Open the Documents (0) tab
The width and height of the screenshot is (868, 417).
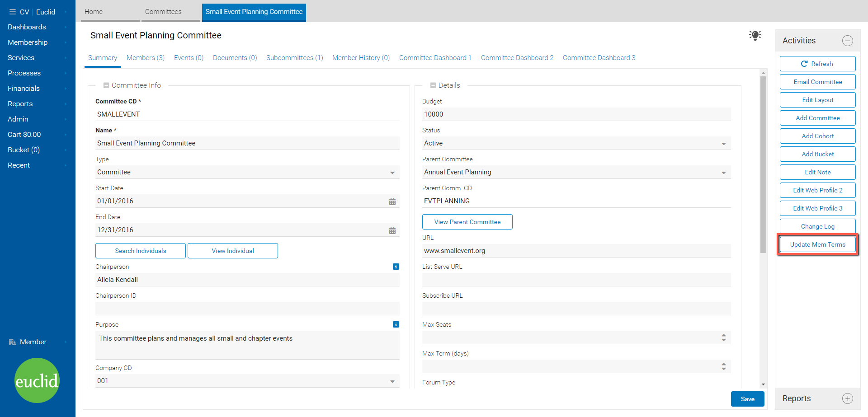(x=235, y=58)
